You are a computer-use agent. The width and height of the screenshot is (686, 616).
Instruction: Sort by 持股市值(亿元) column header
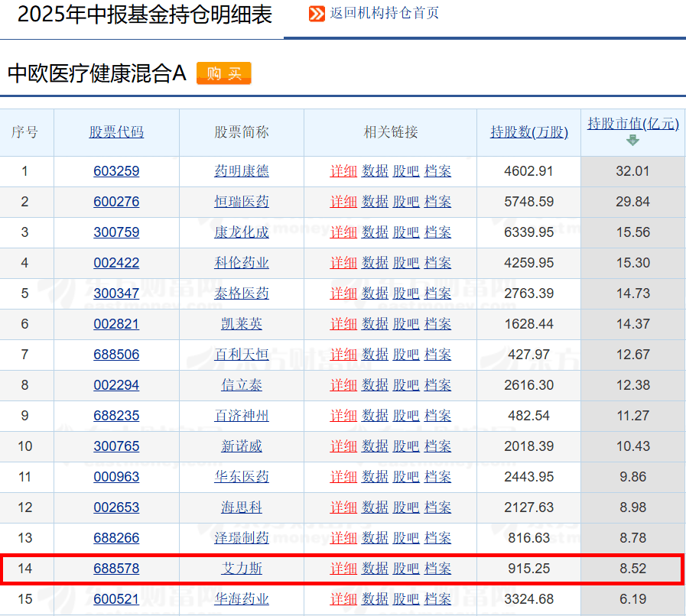pos(633,124)
